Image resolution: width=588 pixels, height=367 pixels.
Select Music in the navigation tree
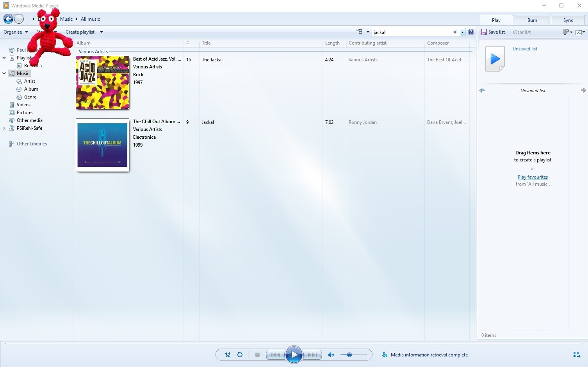[x=23, y=73]
